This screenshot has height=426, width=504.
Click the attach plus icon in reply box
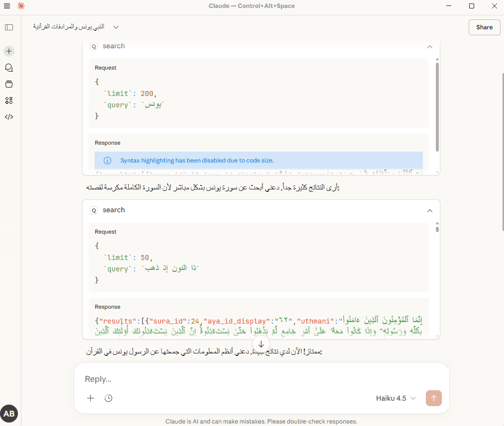tap(90, 398)
